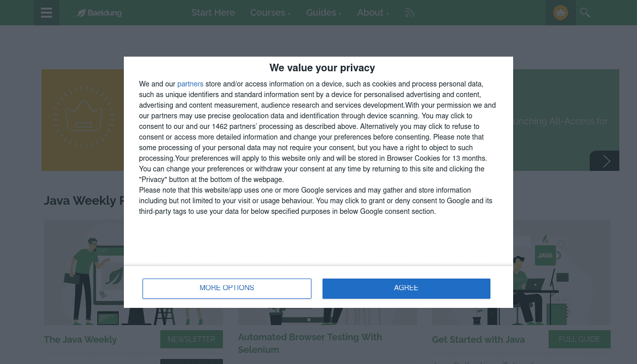Expand the Guides dropdown menu
The image size is (637, 364).
pyautogui.click(x=324, y=13)
